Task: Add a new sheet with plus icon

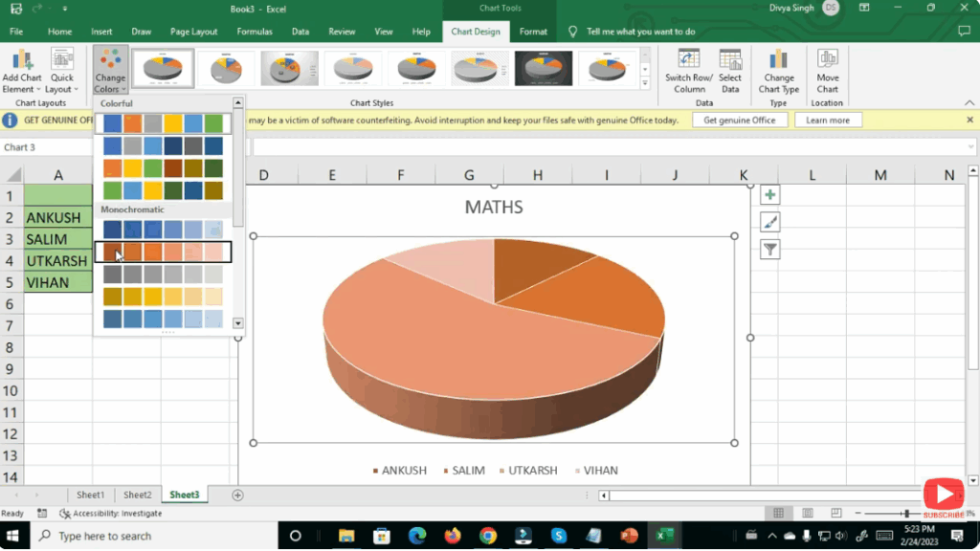Action: coord(237,495)
